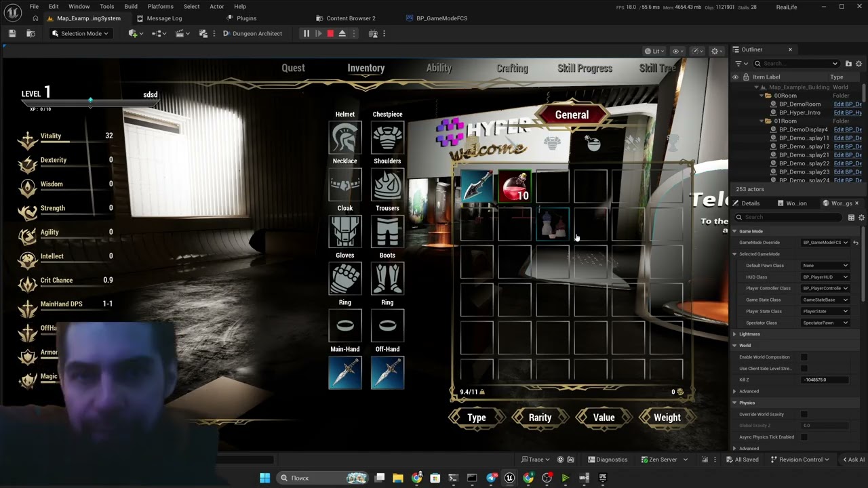
Task: Click the armor category filter icon
Action: 553,143
